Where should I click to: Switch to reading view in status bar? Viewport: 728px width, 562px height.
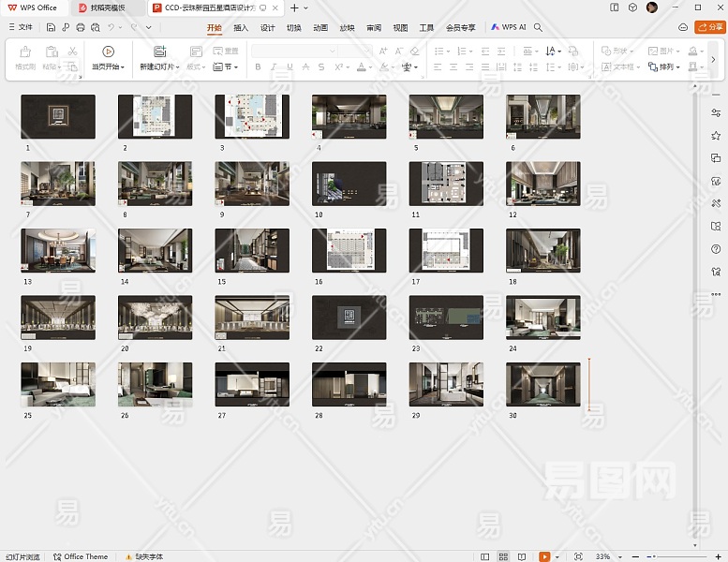(x=522, y=556)
